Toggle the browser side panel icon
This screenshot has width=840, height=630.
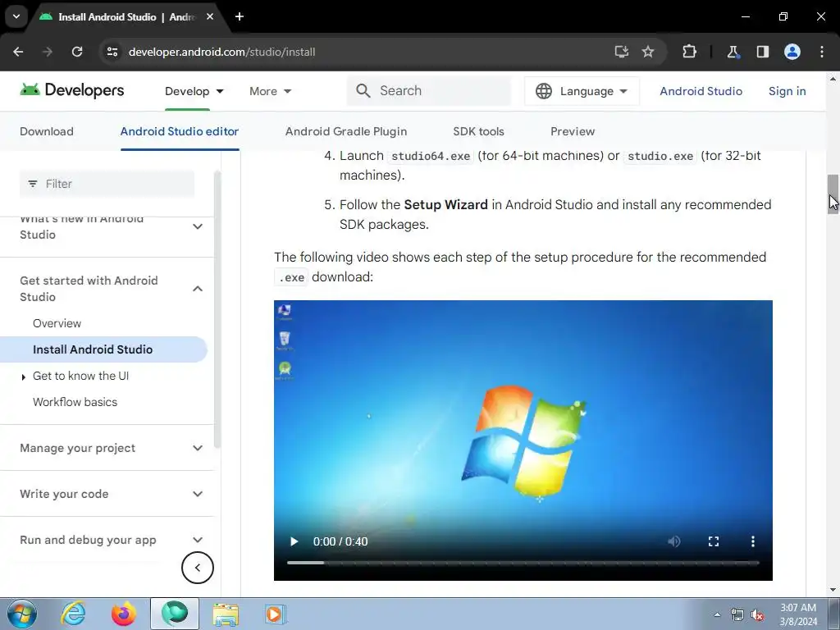763,52
